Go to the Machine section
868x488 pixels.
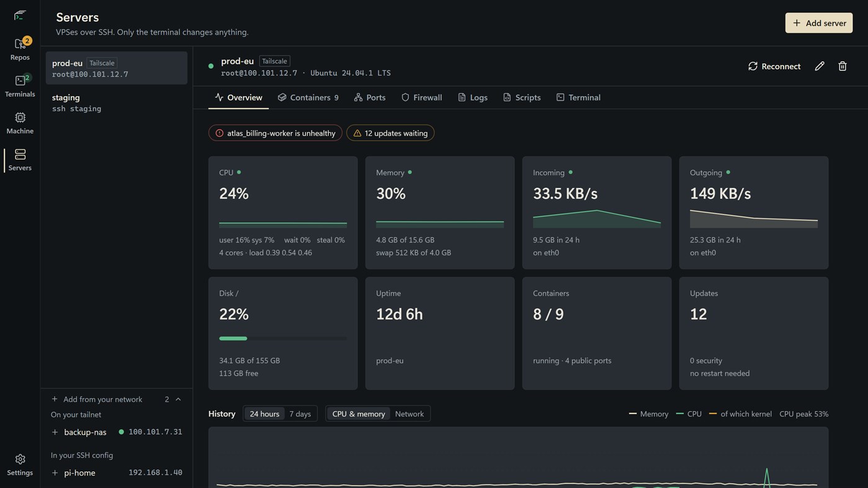point(20,123)
